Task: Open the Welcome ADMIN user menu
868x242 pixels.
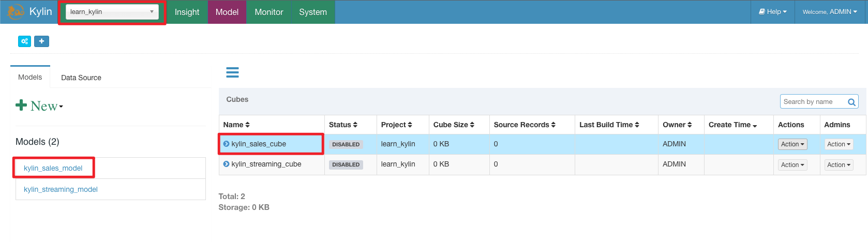Action: (829, 12)
